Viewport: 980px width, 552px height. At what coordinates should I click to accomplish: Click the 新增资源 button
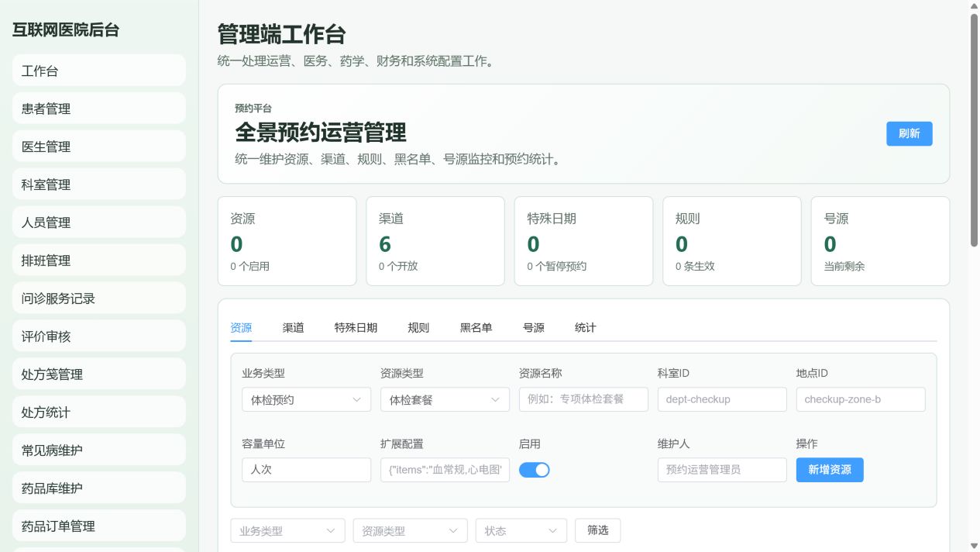point(830,470)
